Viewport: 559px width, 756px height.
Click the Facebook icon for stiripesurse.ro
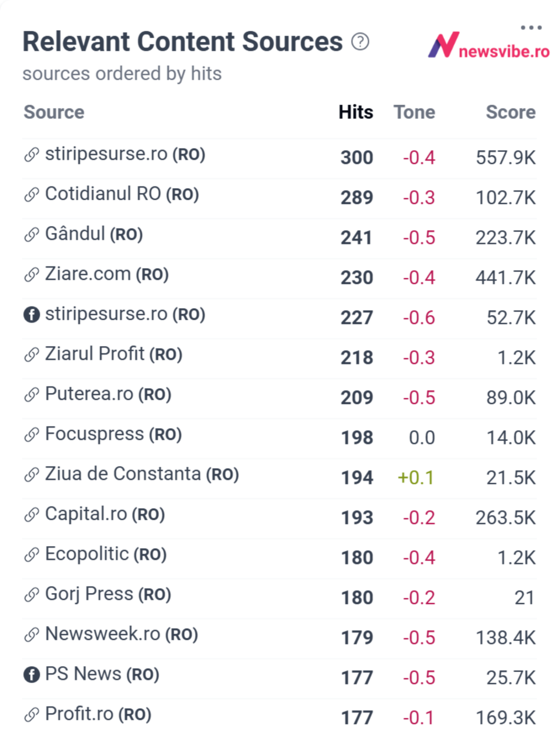32,315
